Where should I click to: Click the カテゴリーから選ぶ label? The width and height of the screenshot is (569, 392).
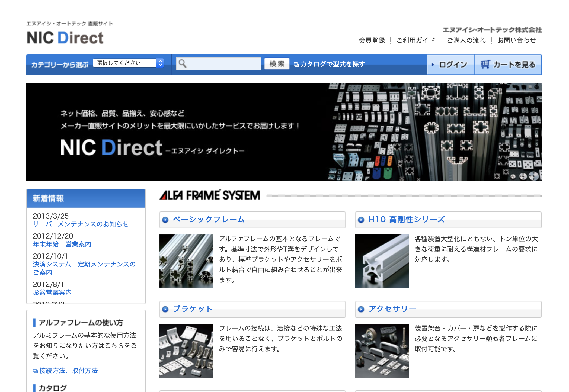(60, 65)
